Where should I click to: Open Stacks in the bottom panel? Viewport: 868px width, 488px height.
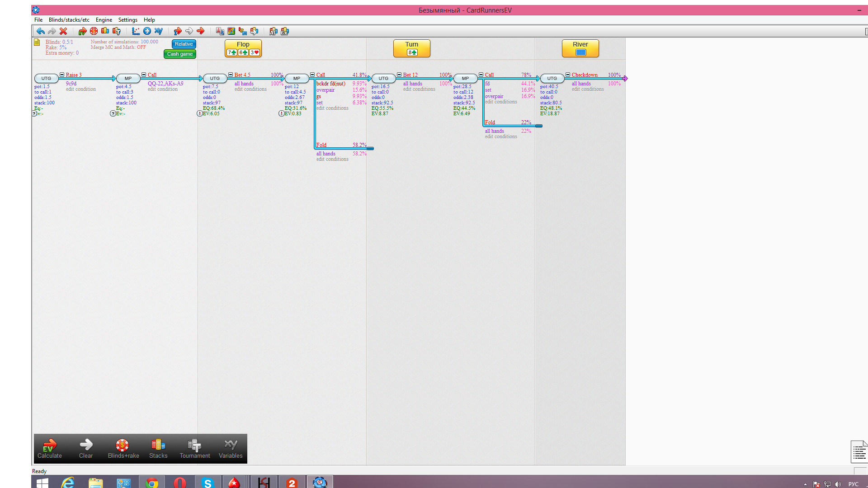[158, 449]
